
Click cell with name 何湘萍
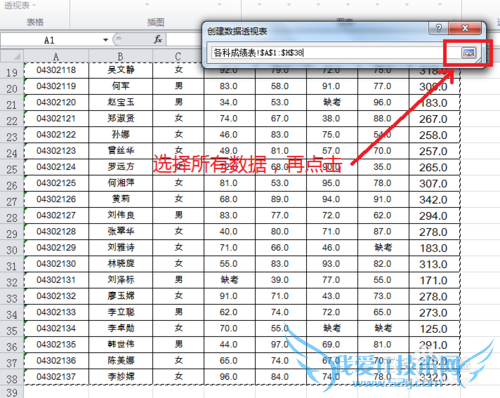[x=120, y=183]
